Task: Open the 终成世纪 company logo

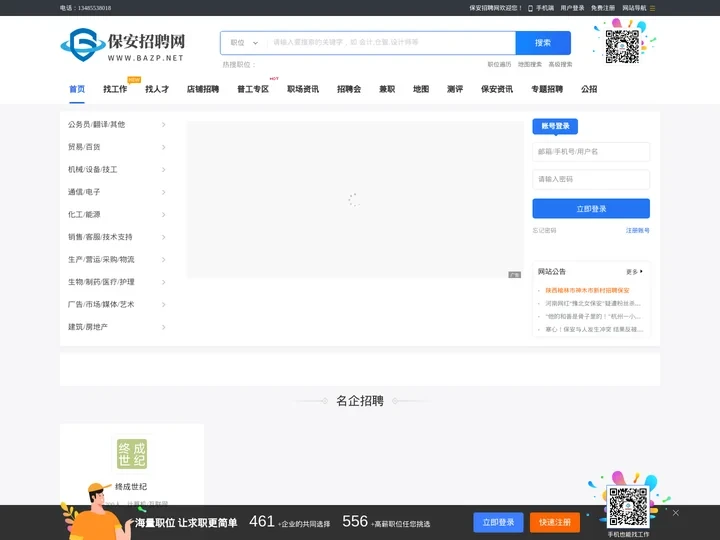Action: pos(132,454)
